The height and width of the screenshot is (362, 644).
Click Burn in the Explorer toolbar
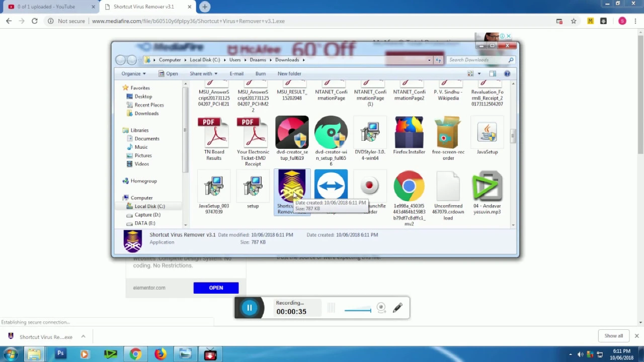pyautogui.click(x=261, y=73)
